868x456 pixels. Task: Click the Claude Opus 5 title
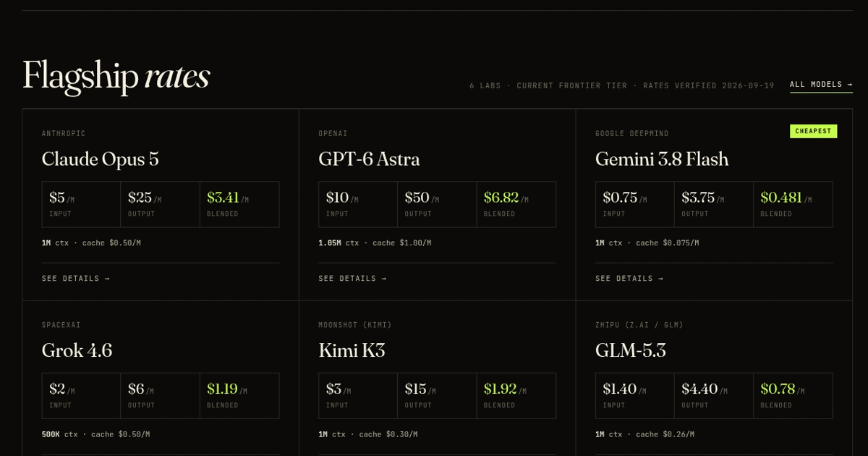click(x=101, y=159)
